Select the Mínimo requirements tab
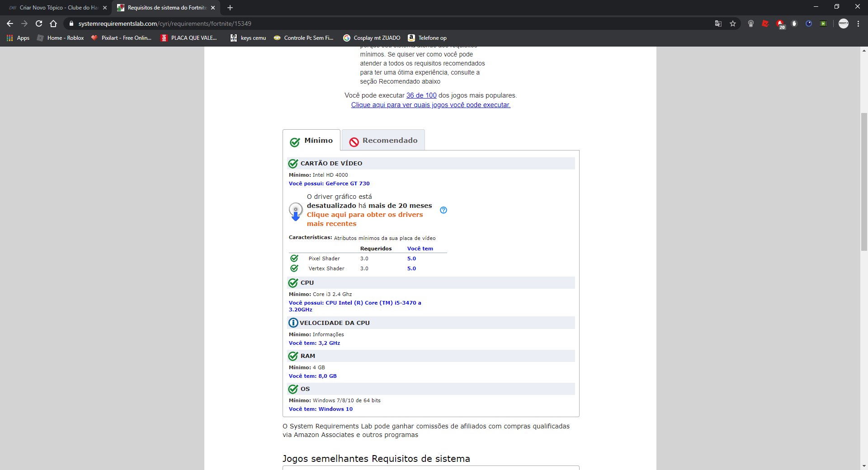Image resolution: width=868 pixels, height=470 pixels. coord(311,141)
